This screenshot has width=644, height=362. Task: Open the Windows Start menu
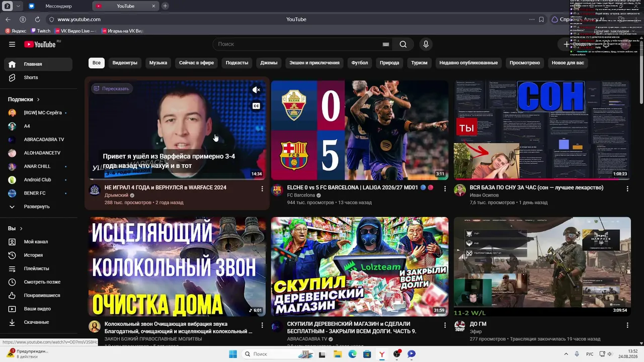233,354
